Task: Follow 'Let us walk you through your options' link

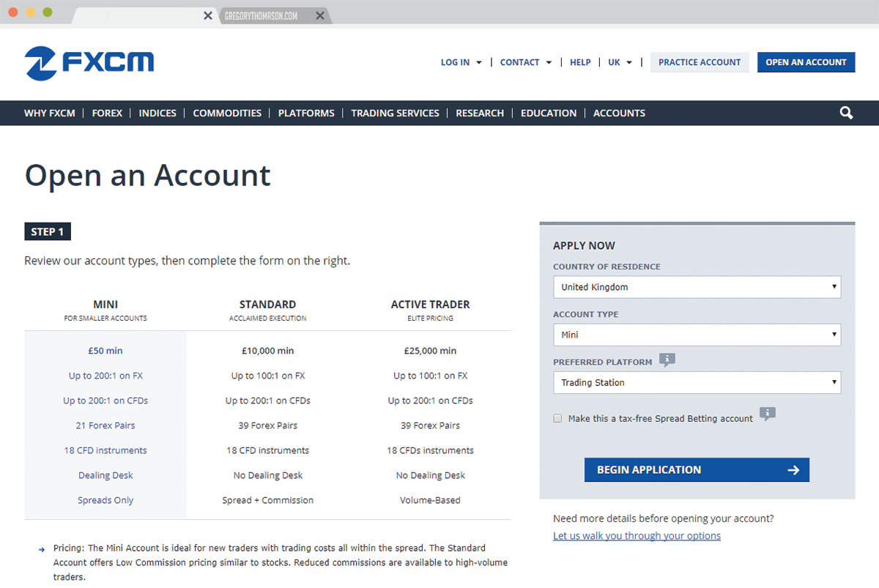Action: click(637, 536)
